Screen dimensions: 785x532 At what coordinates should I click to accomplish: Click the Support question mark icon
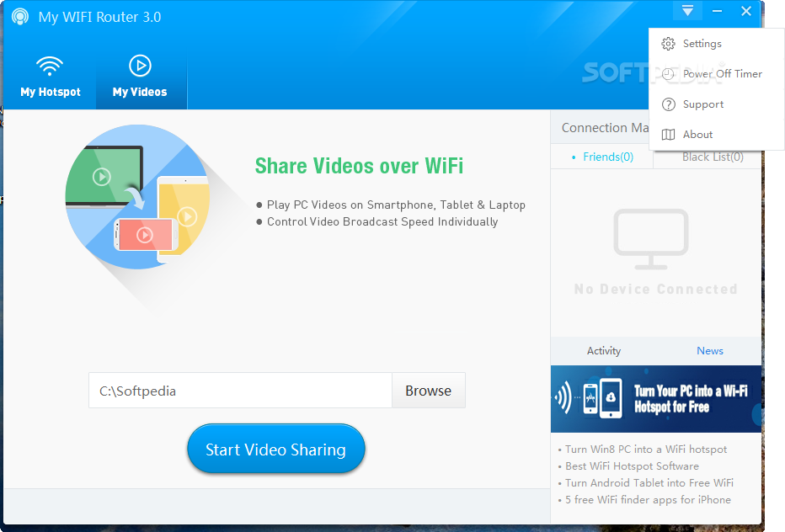(x=669, y=104)
